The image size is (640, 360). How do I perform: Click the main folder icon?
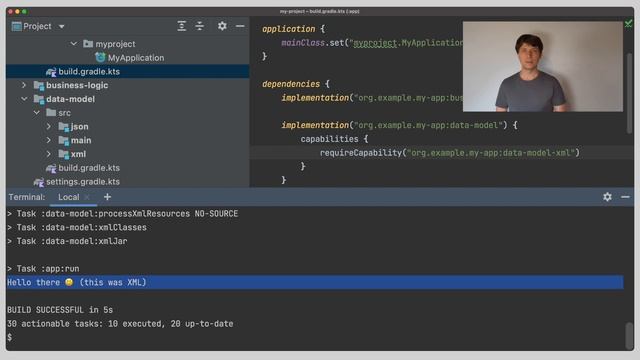(63, 140)
